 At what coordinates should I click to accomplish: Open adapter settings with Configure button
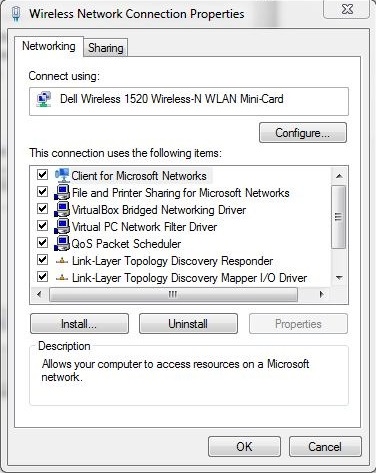[303, 133]
